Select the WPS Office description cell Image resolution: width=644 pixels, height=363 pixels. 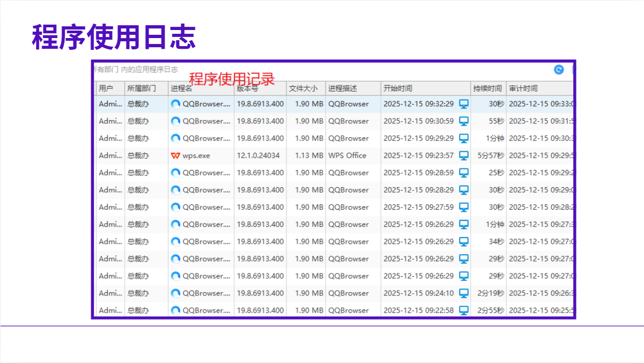pyautogui.click(x=347, y=155)
